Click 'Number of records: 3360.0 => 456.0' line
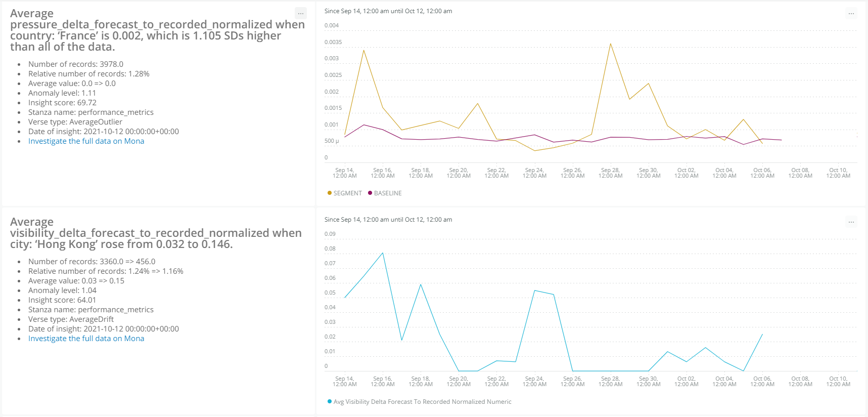The width and height of the screenshot is (868, 417). pos(92,262)
